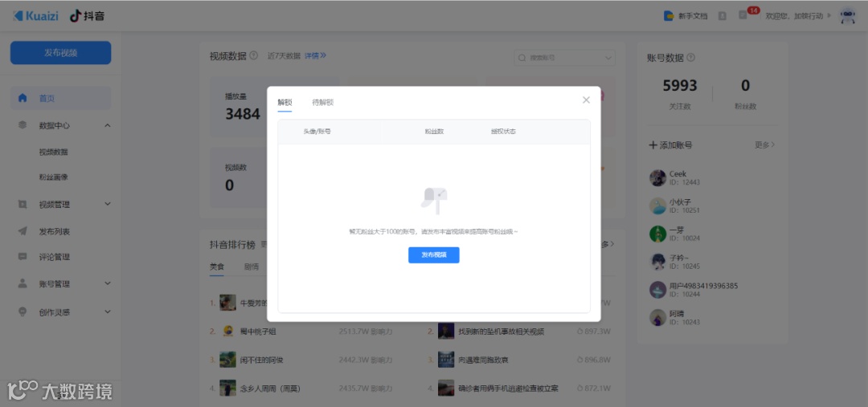
Task: Click the Kuaizi logo
Action: [x=36, y=15]
